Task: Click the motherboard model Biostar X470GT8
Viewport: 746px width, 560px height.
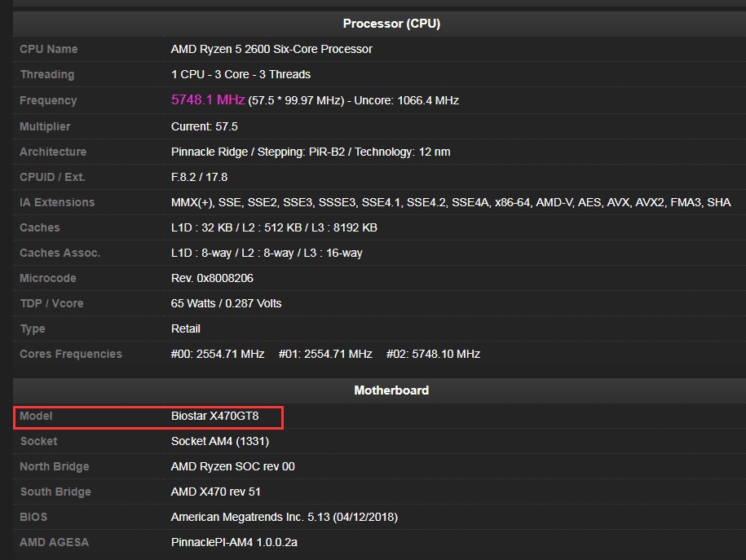Action: click(214, 416)
